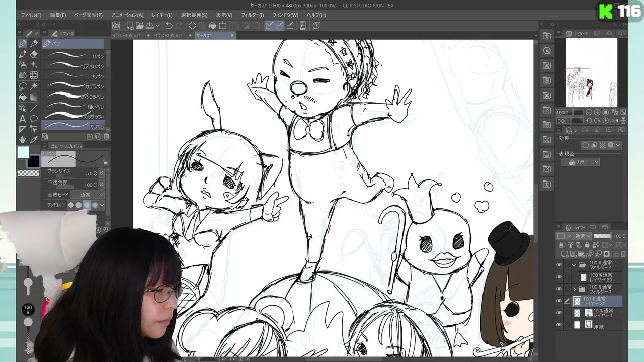Select the Lasso selection tool
Viewport: 644px width, 362px height.
(x=23, y=86)
